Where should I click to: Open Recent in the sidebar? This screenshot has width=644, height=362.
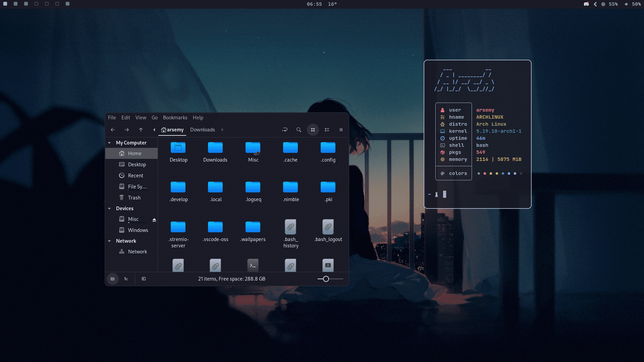pyautogui.click(x=131, y=176)
